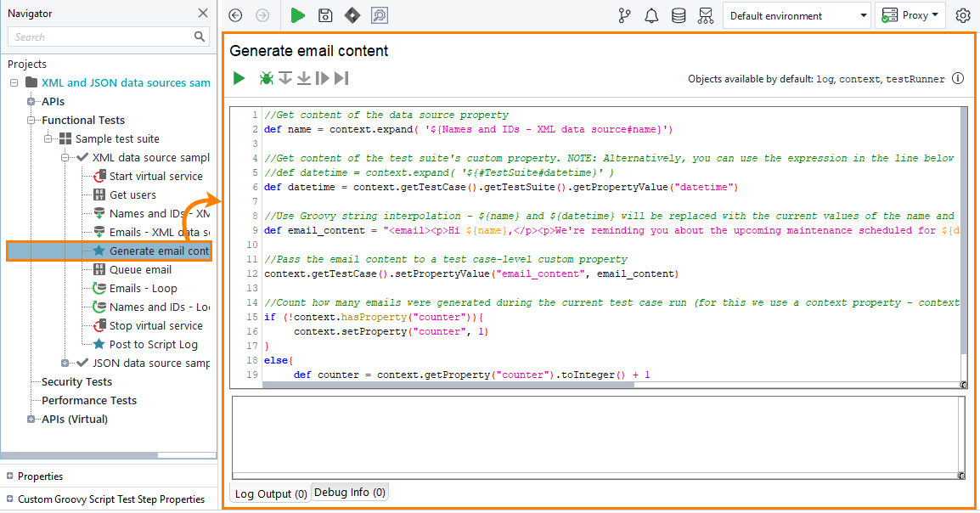Open settings with the gear icon
Viewport: 980px width, 513px height.
(962, 15)
